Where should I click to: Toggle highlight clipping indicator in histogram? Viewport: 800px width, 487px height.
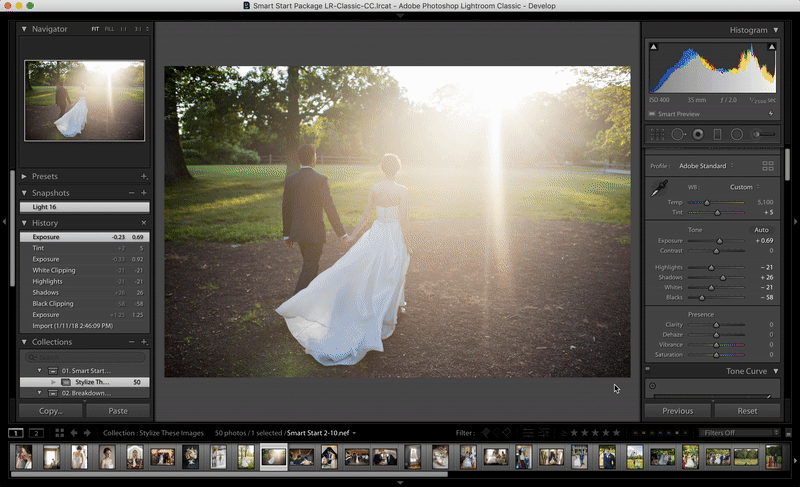[x=773, y=47]
